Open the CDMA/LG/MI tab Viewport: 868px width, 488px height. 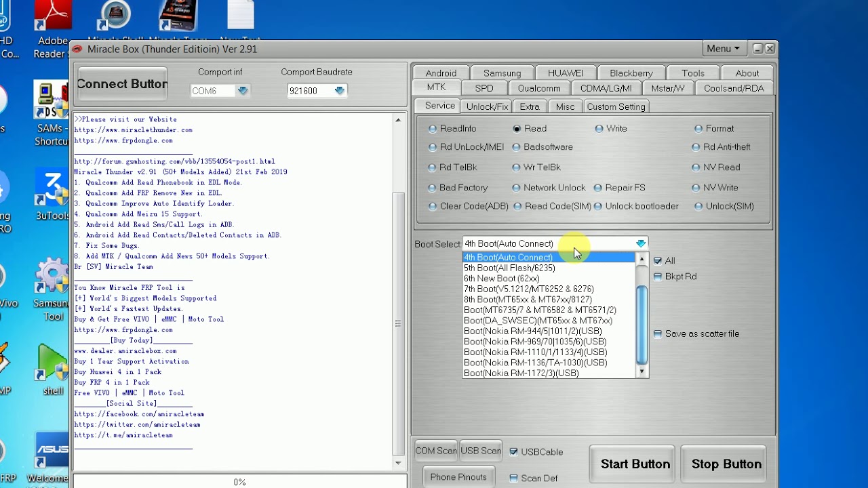point(606,88)
